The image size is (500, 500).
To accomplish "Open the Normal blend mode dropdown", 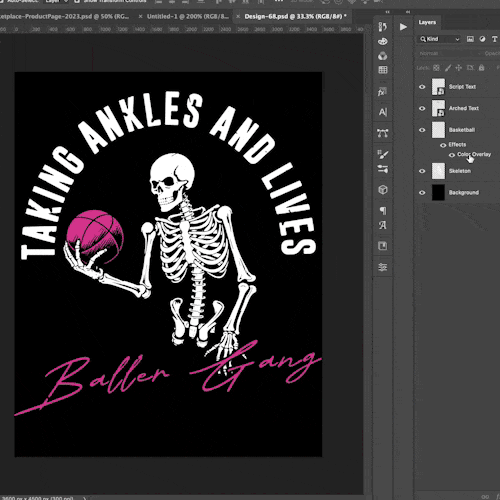I will pyautogui.click(x=449, y=53).
